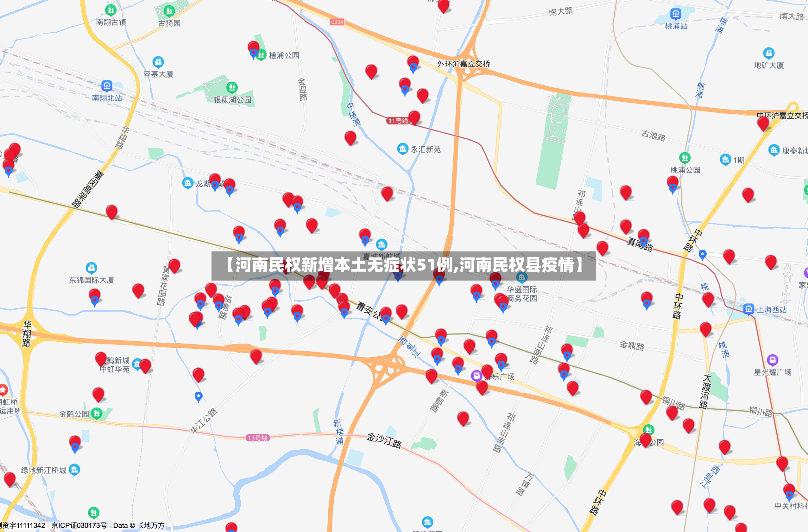Click the 南翔北站 station icon
The height and width of the screenshot is (532, 808).
[107, 86]
